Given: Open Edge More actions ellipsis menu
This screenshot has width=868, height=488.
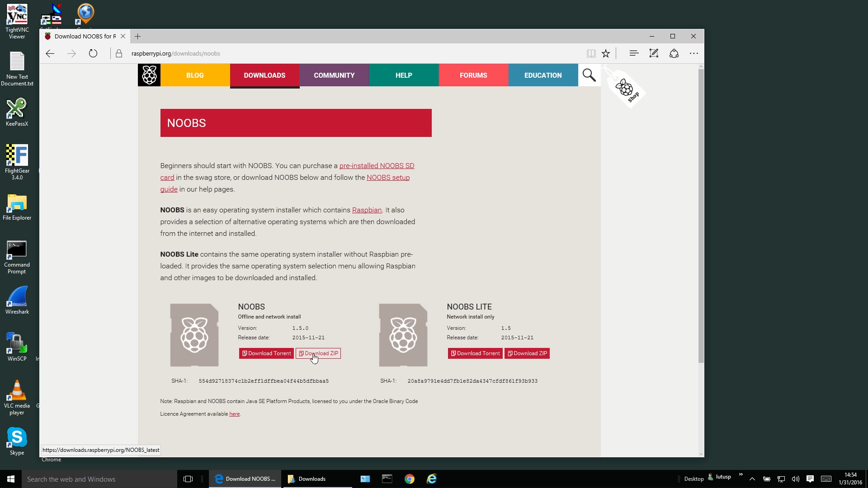Looking at the screenshot, I should [x=694, y=53].
